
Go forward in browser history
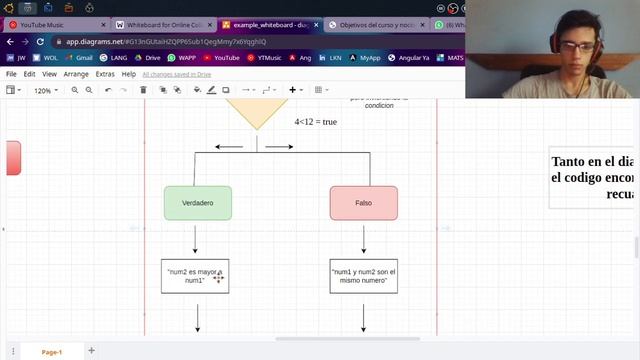pyautogui.click(x=25, y=42)
